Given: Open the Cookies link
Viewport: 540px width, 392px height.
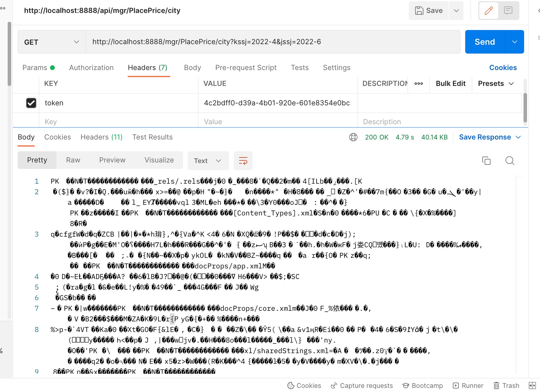Looking at the screenshot, I should (x=503, y=68).
